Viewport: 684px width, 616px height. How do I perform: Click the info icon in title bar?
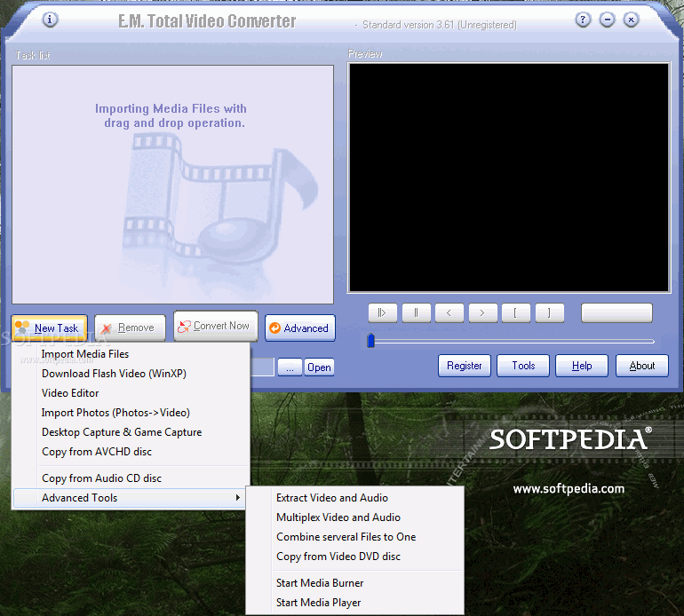[50, 20]
